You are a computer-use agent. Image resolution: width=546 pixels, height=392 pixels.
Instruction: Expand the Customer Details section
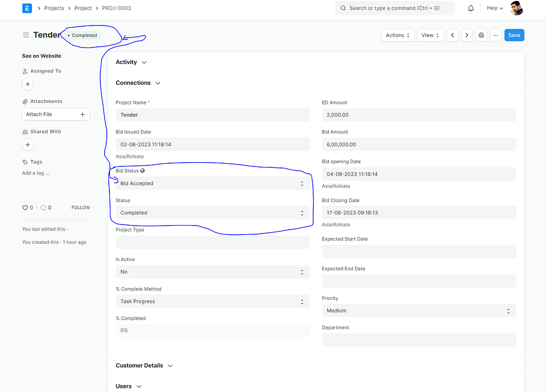click(x=170, y=365)
